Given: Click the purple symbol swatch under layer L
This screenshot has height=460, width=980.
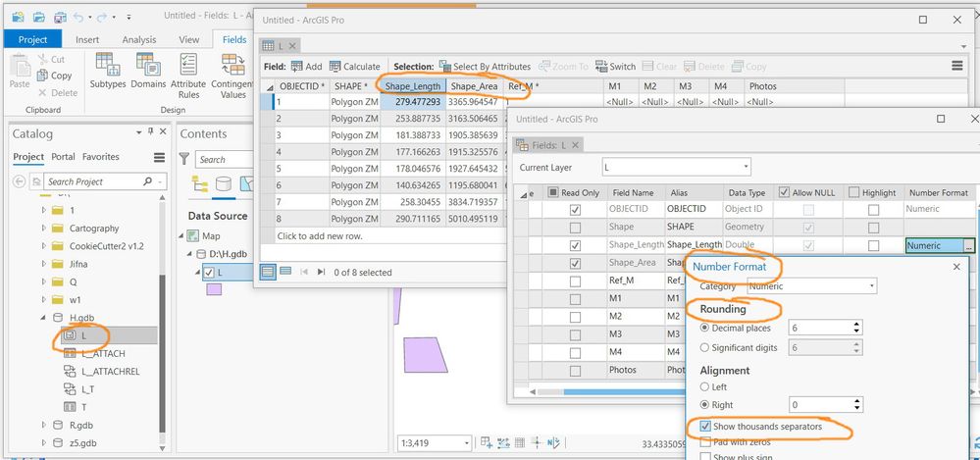Looking at the screenshot, I should point(214,289).
